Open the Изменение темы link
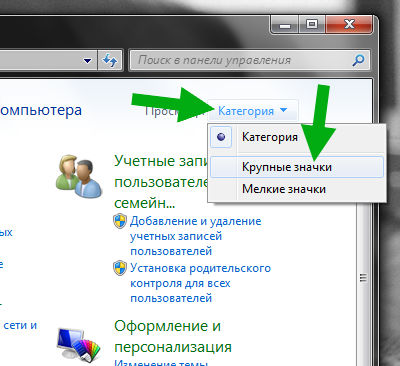The height and width of the screenshot is (366, 400). (x=161, y=362)
